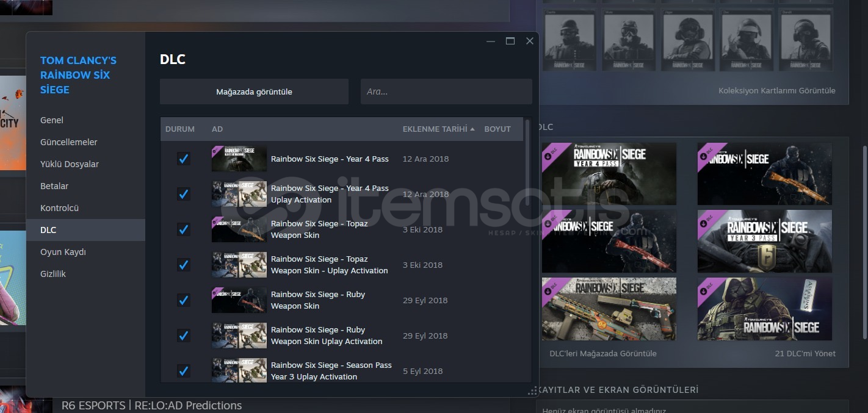Toggle Year 4 Pass Uplay Activation checkbox
The image size is (868, 413).
click(x=183, y=194)
